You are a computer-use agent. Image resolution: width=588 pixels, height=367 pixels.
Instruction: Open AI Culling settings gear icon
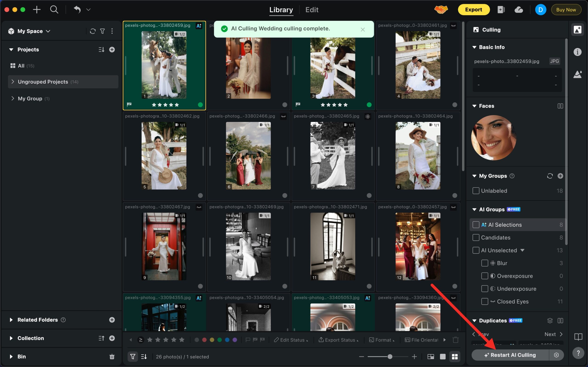pyautogui.click(x=556, y=355)
